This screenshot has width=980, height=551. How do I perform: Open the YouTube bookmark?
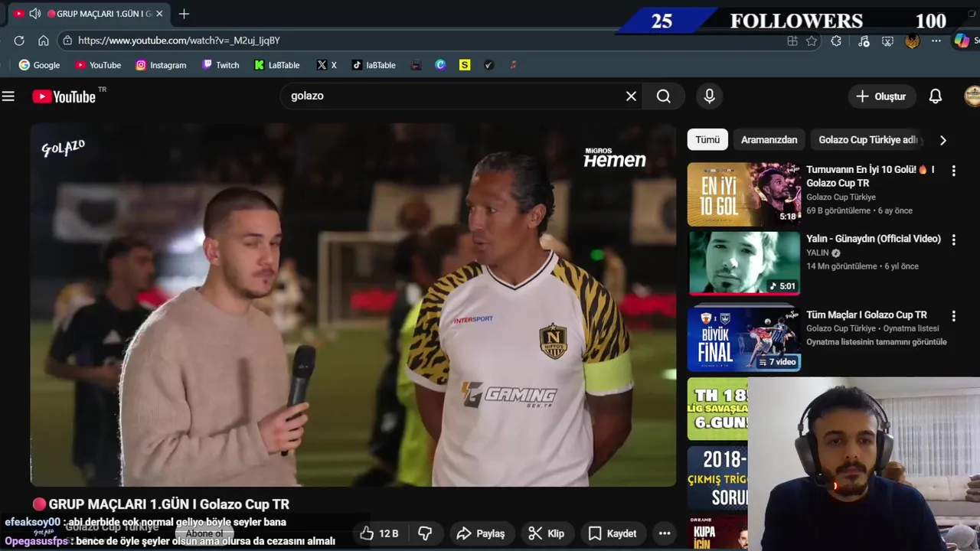click(x=98, y=65)
